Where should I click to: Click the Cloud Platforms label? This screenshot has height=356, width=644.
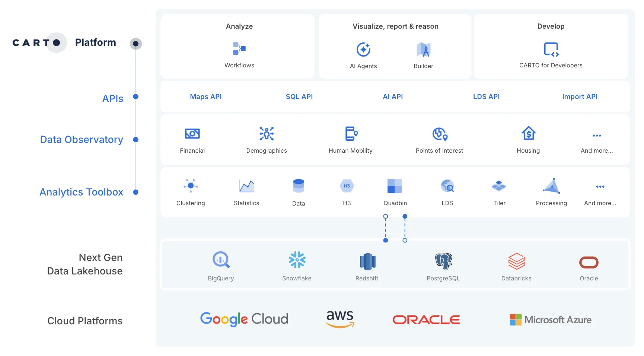pos(85,321)
